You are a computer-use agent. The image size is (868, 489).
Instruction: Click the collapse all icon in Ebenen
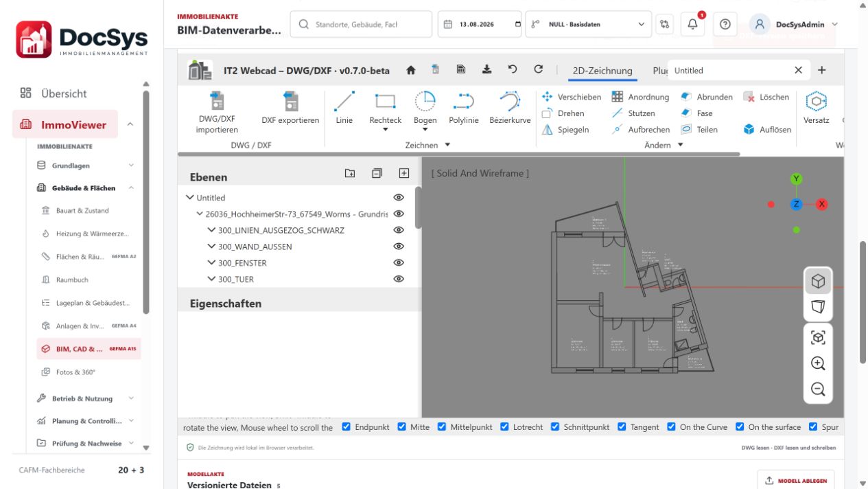click(x=377, y=174)
